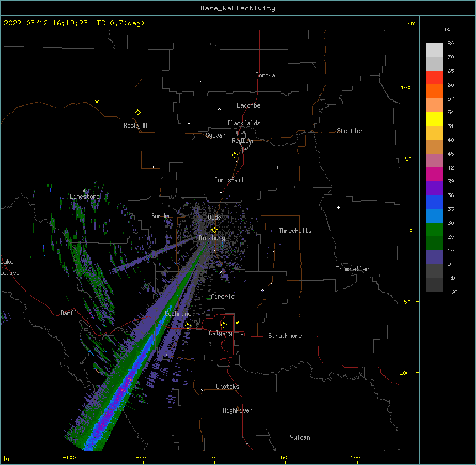
Task: Click the Banff label
Action: (x=68, y=313)
